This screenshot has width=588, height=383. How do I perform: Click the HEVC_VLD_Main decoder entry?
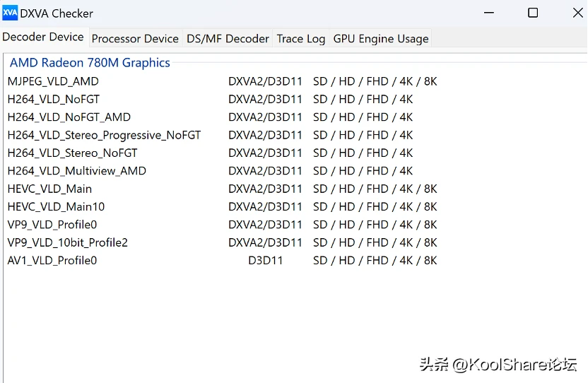(x=49, y=189)
